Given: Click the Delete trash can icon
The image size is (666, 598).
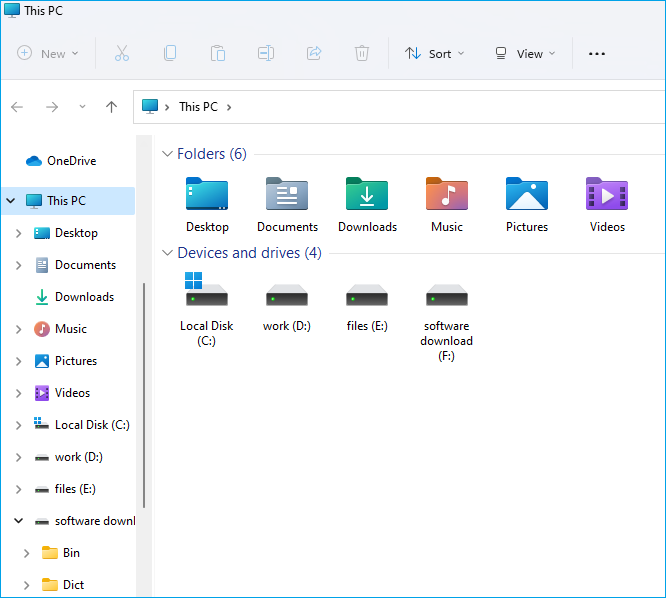Looking at the screenshot, I should click(362, 54).
